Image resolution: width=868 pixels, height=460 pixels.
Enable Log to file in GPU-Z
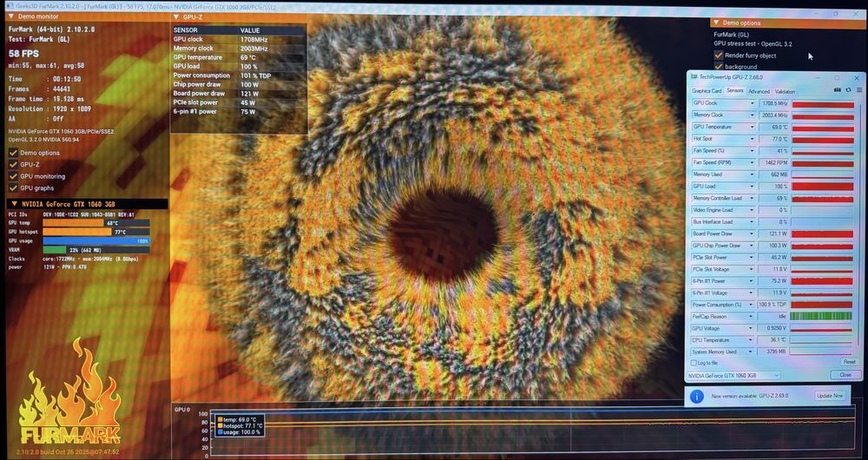694,363
